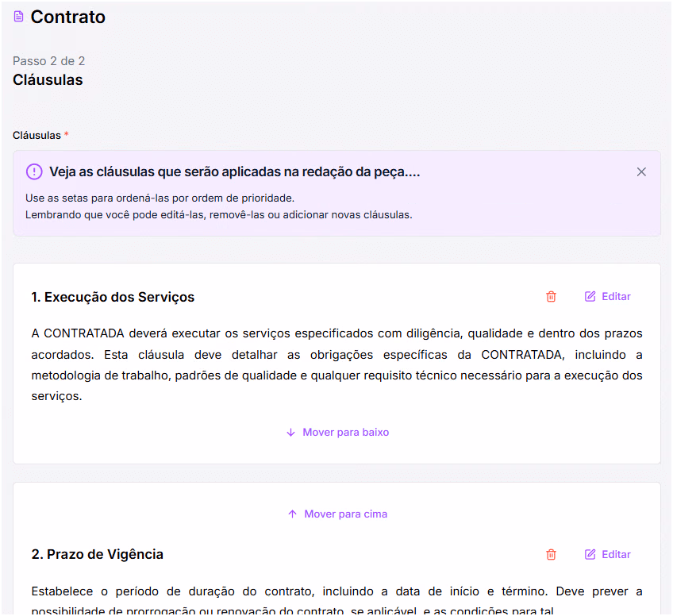Screen dimensions: 673x616
Task: Click the 'Veja as cláusulas que serão aplicadas' heading
Action: tap(235, 171)
